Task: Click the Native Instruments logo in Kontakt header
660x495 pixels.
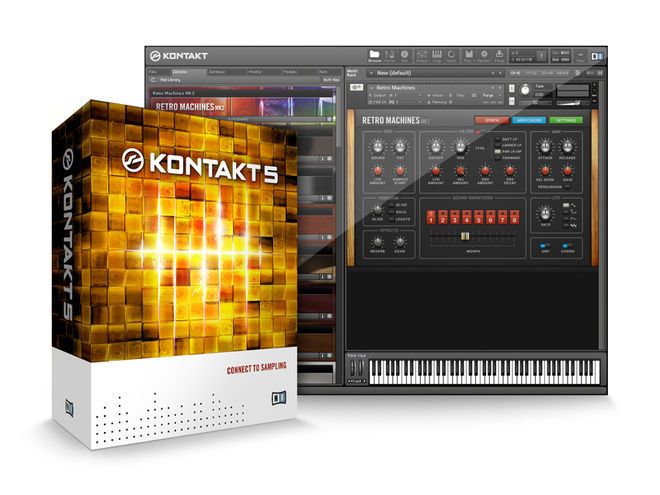Action: (597, 56)
